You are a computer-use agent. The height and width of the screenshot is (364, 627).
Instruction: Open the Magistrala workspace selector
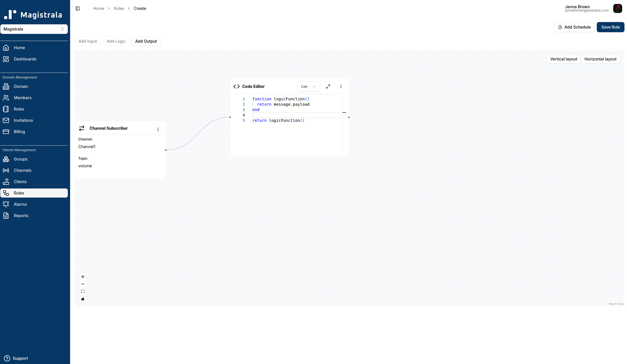(34, 29)
